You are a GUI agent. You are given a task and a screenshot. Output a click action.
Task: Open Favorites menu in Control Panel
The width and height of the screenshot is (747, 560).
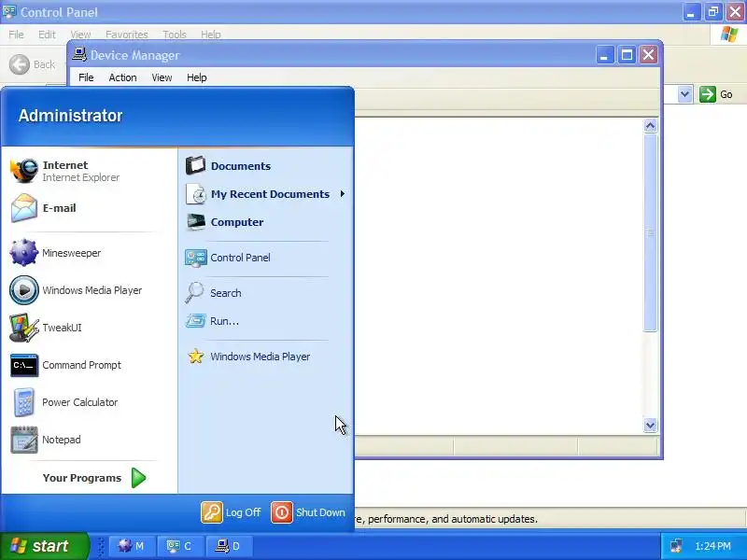[127, 35]
